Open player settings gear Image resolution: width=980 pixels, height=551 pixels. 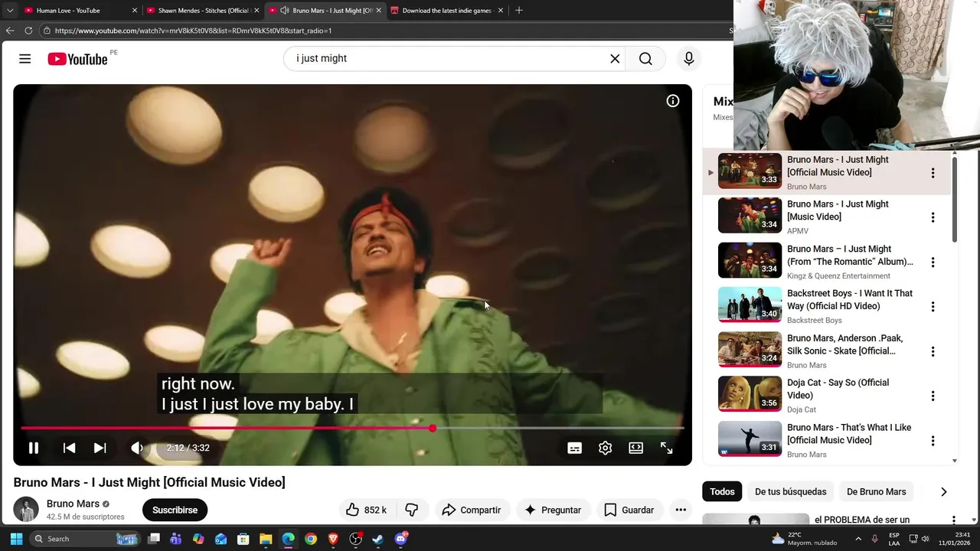coord(606,448)
